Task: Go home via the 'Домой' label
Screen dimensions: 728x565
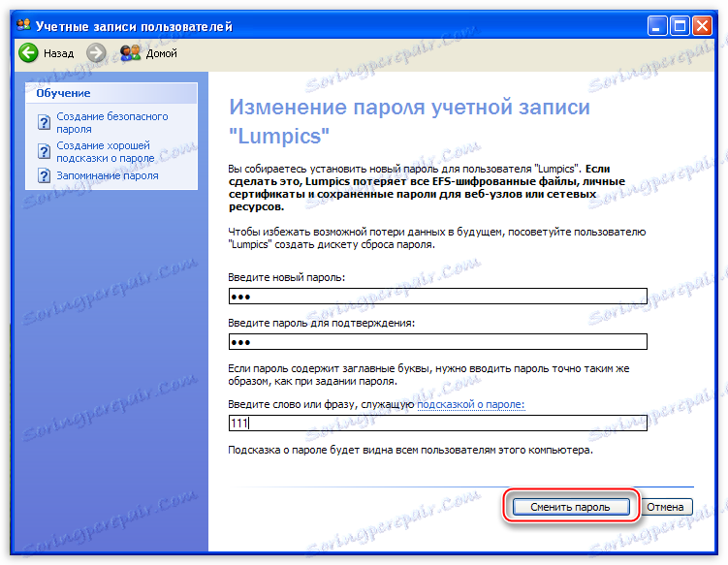Action: coord(162,53)
